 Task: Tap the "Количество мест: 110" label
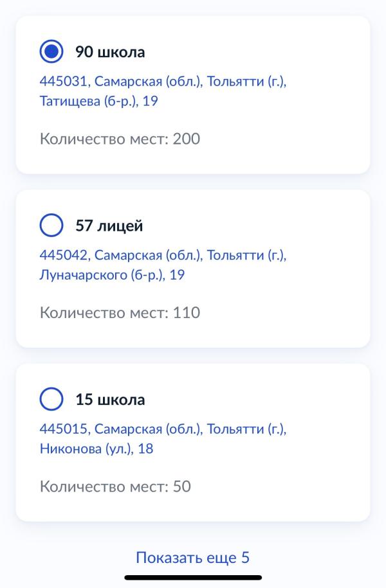[120, 313]
